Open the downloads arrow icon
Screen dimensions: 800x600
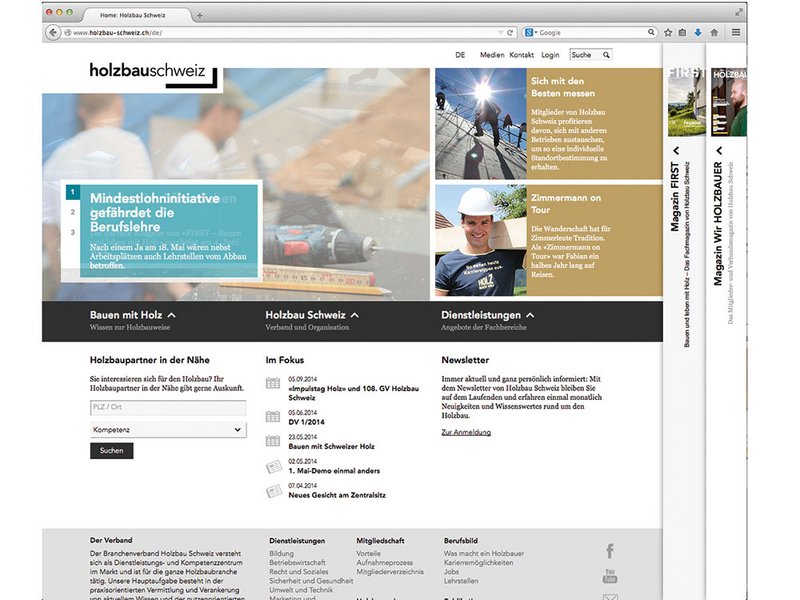pyautogui.click(x=698, y=33)
